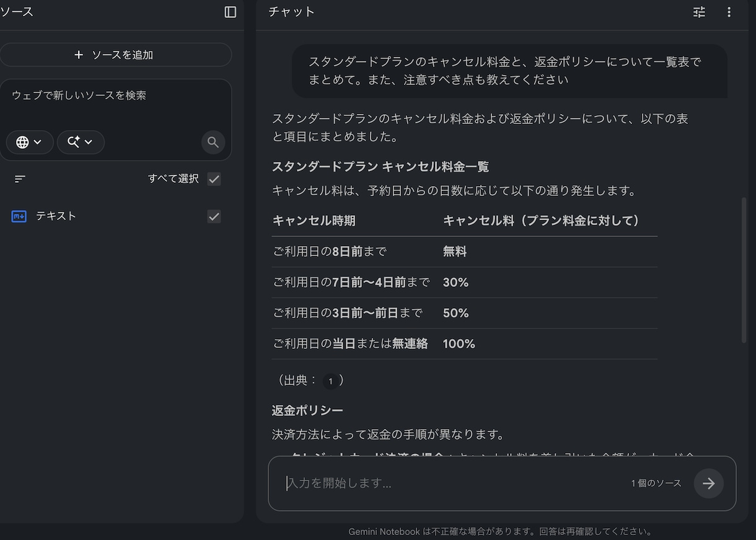Open the web globe source dropdown
The image size is (756, 540).
click(30, 142)
